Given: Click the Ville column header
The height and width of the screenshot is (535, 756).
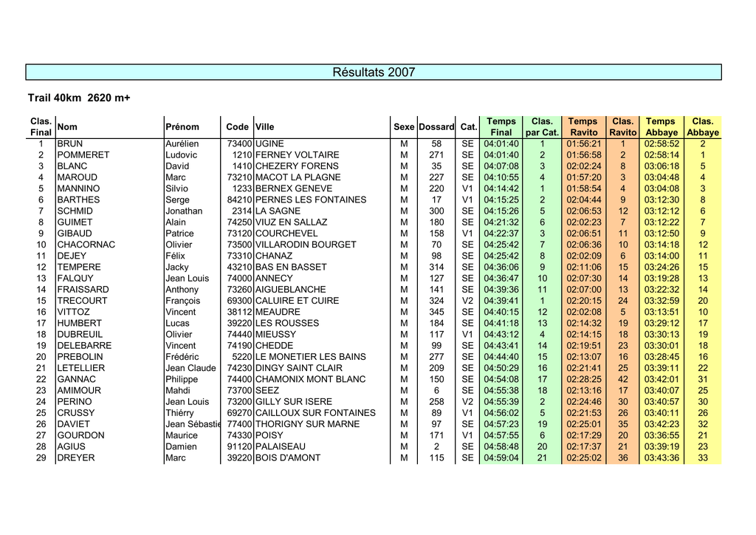Looking at the screenshot, I should pyautogui.click(x=265, y=127).
